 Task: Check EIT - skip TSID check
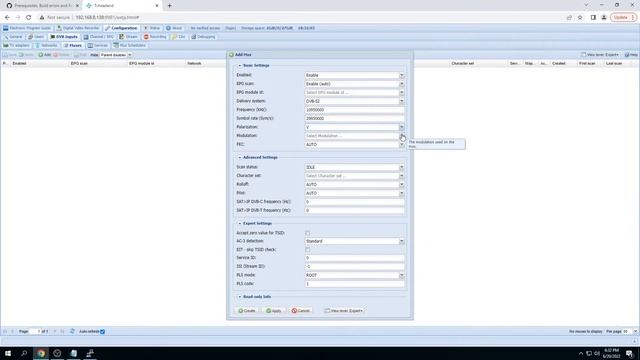(307, 250)
